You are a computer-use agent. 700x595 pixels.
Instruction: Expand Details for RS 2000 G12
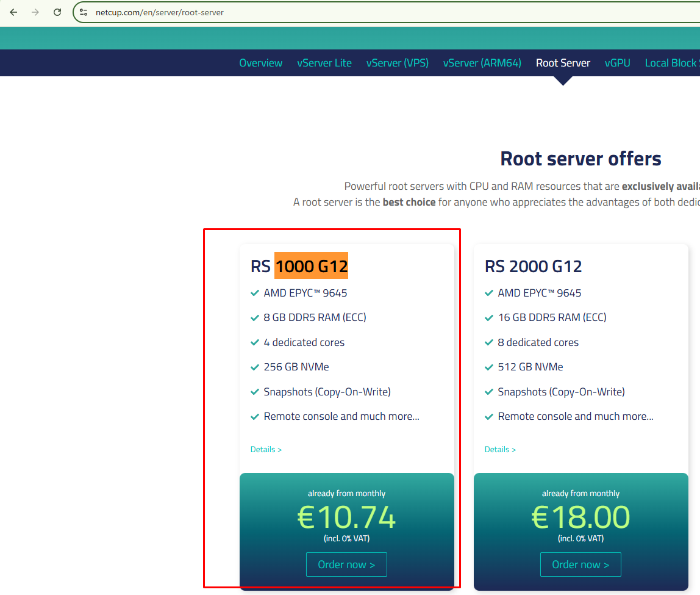point(500,450)
